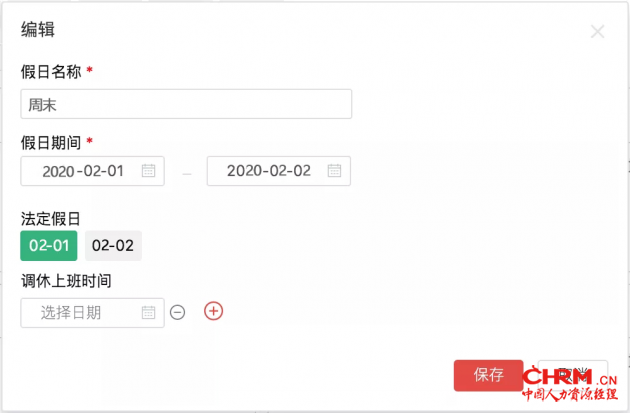
Task: Click the 保存 button
Action: click(489, 375)
